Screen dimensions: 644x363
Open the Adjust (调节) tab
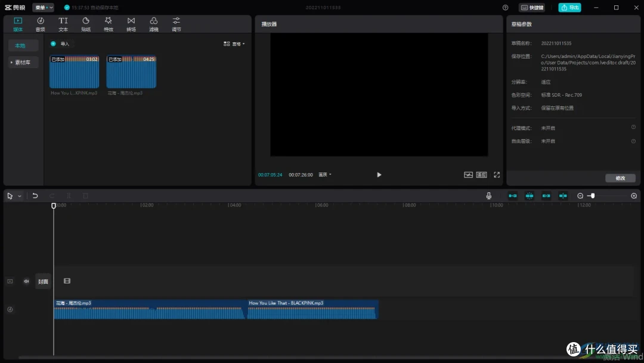[176, 24]
